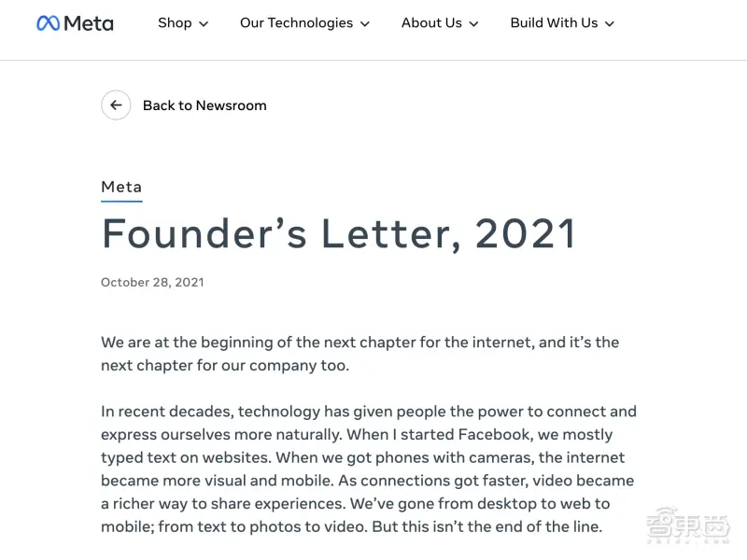Follow the Back to Newsroom link
747x560 pixels.
coord(204,105)
